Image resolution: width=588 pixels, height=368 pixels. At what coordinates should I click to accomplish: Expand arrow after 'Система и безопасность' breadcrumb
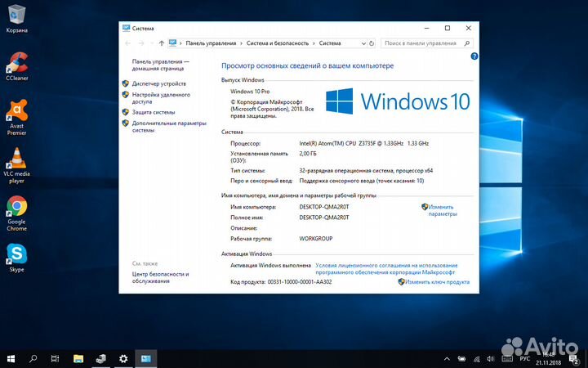pyautogui.click(x=314, y=43)
